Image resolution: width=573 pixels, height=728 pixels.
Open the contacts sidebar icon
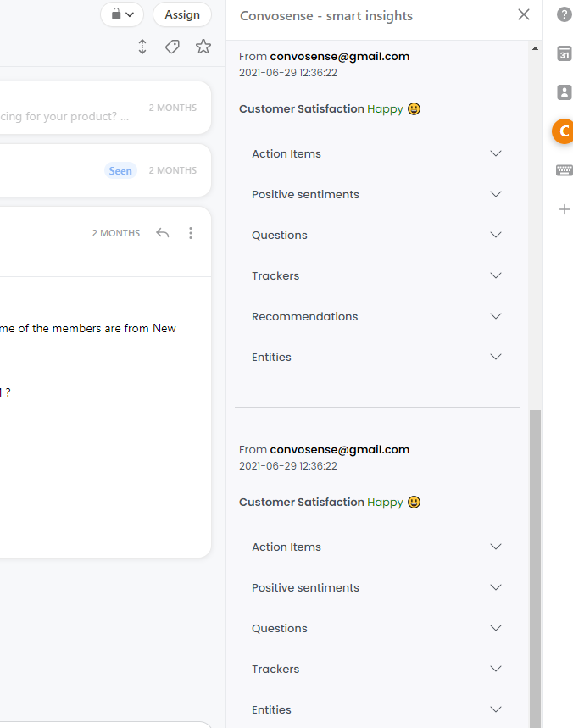[x=565, y=92]
